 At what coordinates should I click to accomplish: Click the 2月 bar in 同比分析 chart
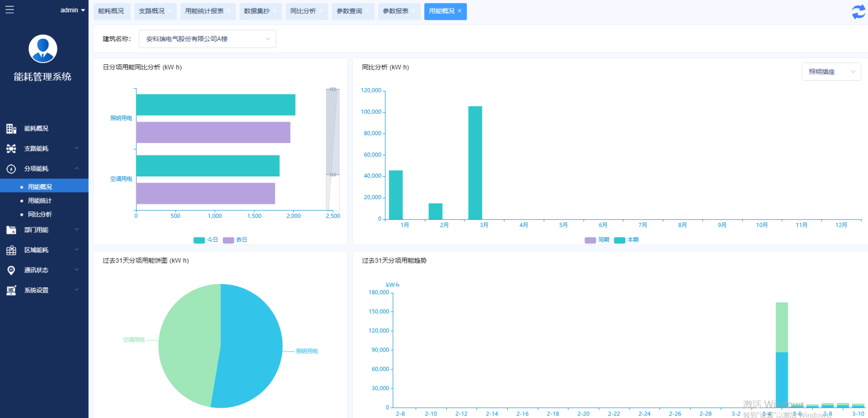pos(435,211)
